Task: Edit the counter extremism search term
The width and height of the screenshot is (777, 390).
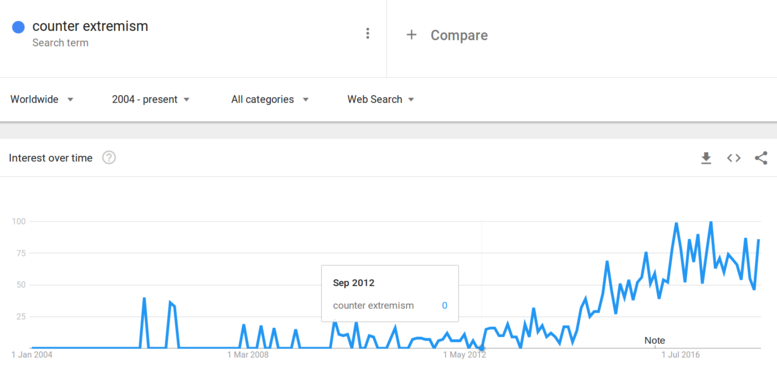Action: click(90, 26)
